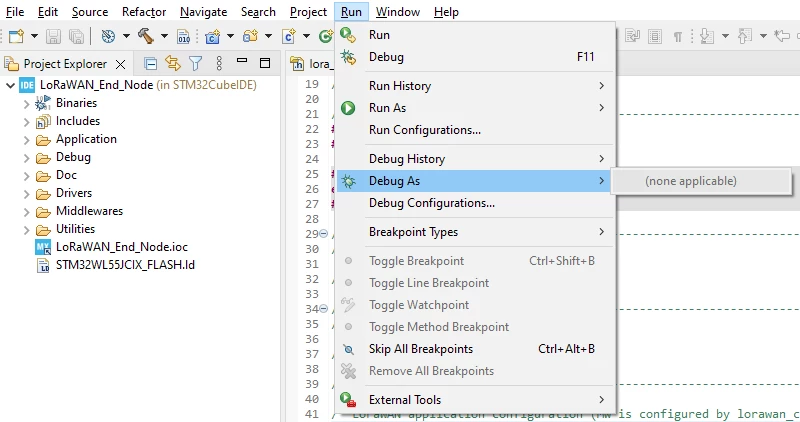Image resolution: width=800 pixels, height=422 pixels.
Task: Click the hammer Build icon
Action: [146, 36]
